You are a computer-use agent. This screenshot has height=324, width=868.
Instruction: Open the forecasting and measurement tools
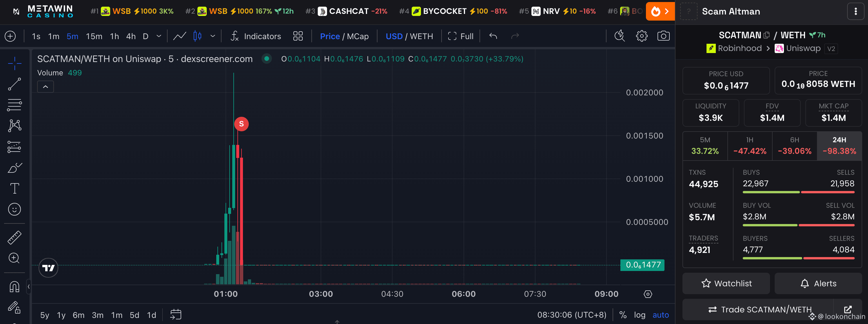tap(14, 147)
